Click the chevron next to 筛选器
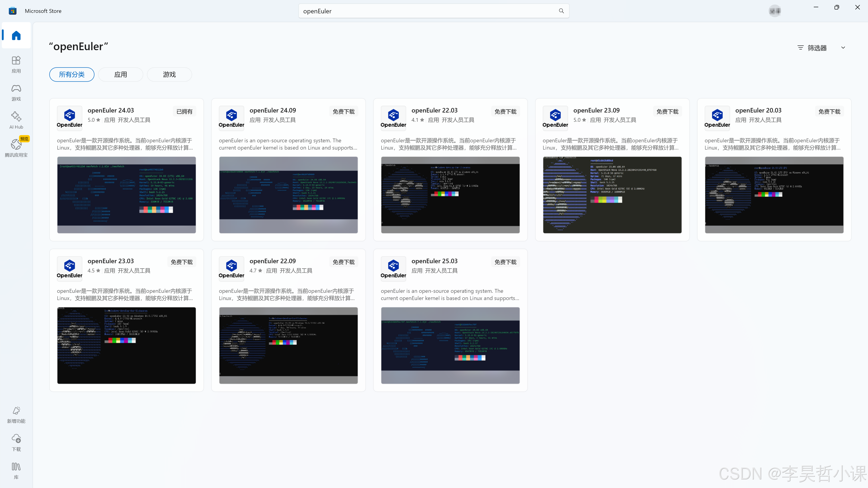Screen dimensions: 868x488 point(843,48)
